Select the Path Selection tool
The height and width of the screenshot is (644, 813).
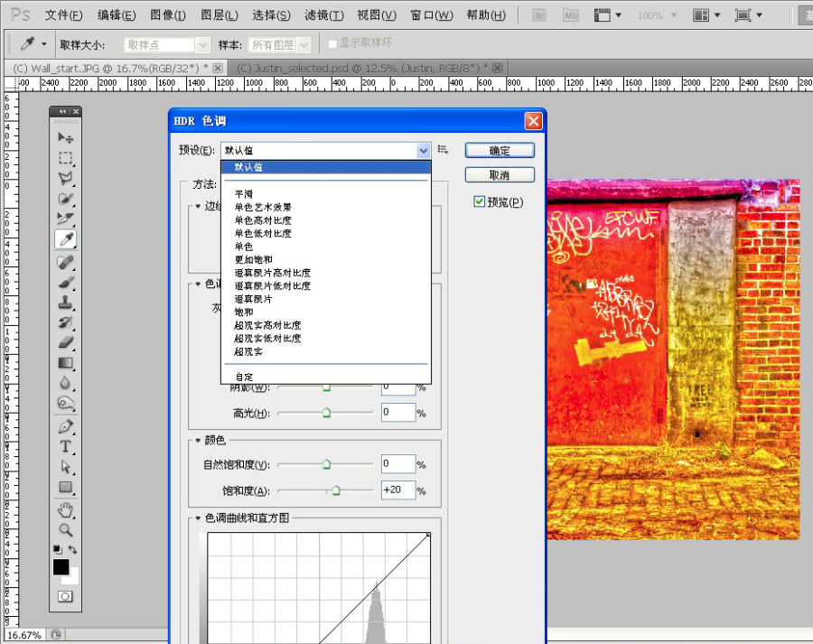(65, 467)
